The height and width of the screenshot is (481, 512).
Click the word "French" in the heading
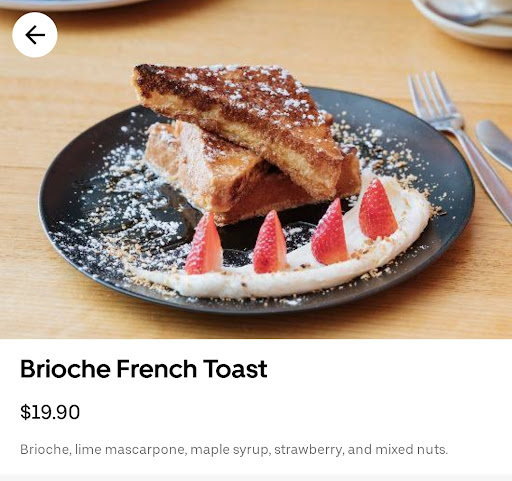click(x=157, y=369)
